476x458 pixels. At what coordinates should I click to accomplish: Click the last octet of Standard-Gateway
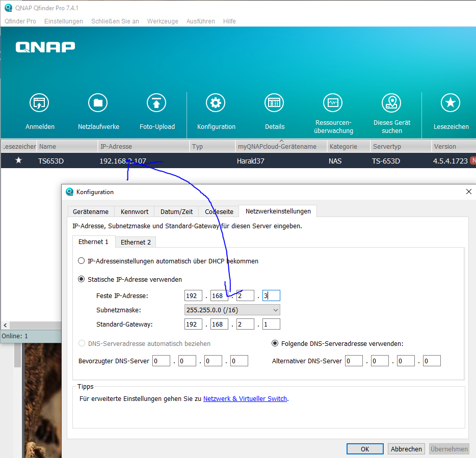271,324
